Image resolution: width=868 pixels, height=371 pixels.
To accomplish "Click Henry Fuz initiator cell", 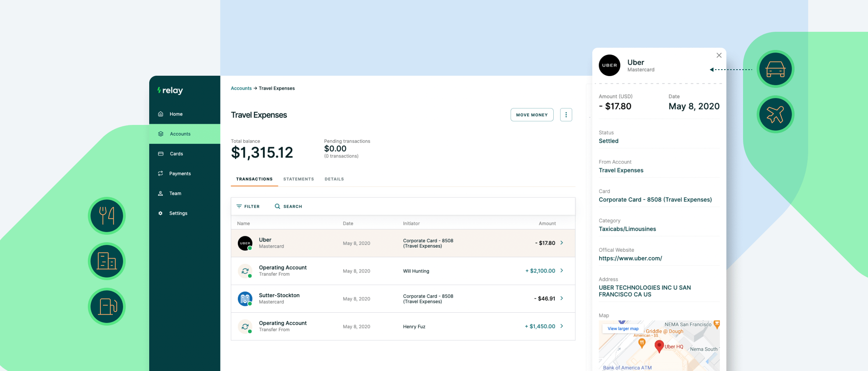I will coord(414,327).
